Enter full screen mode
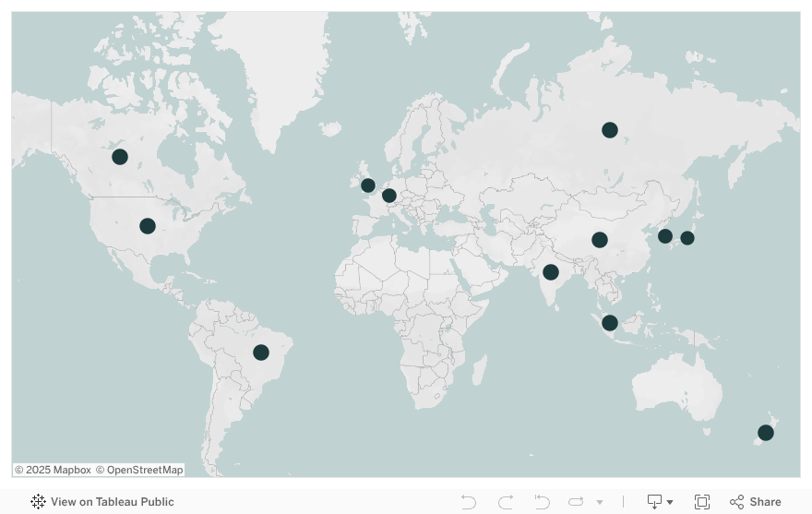The height and width of the screenshot is (514, 812). click(x=702, y=502)
